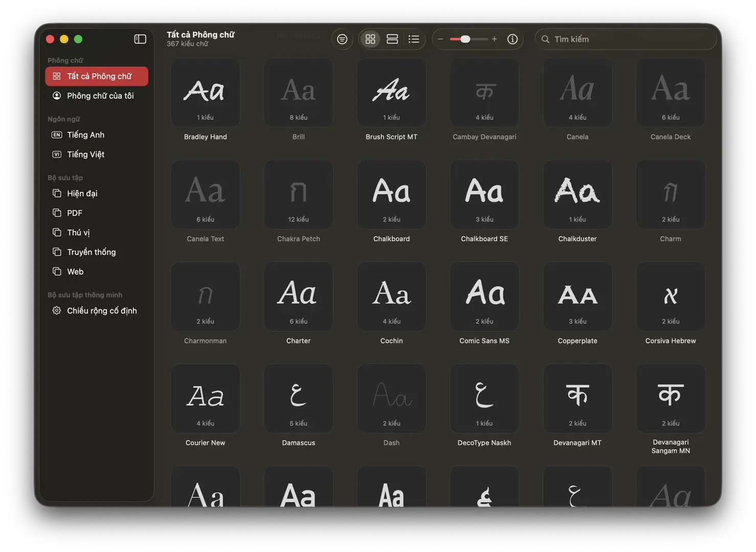The width and height of the screenshot is (756, 552).
Task: Show font info panel
Action: 512,39
